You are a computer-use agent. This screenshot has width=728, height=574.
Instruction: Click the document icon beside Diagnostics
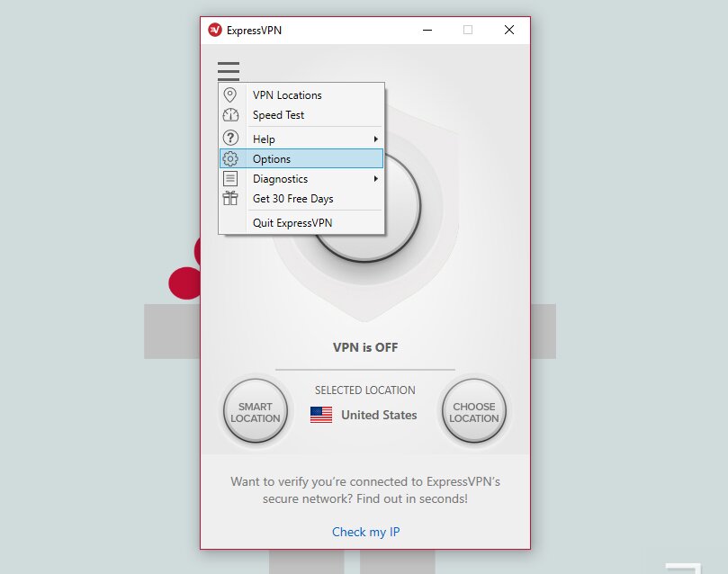(x=230, y=179)
